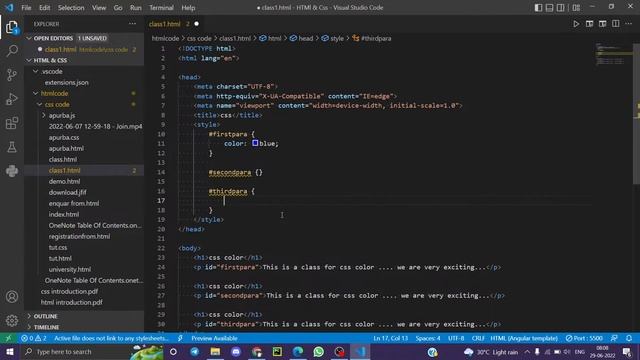Open the Windows Start button
640x360 pixels.
10,352
